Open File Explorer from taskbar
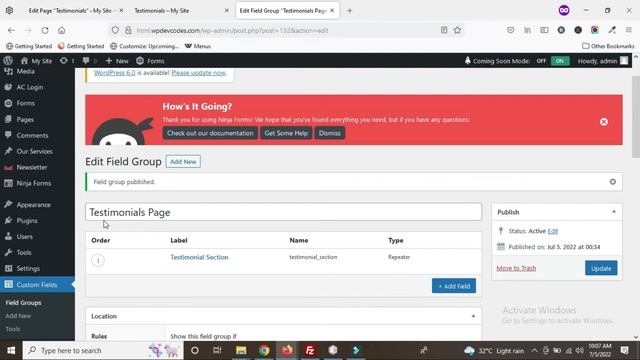 click(241, 350)
